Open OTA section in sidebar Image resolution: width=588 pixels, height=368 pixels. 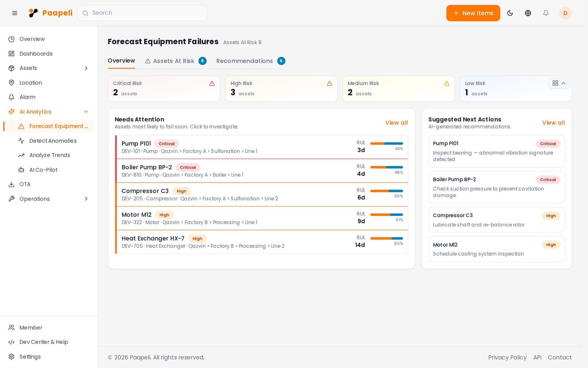pyautogui.click(x=49, y=184)
